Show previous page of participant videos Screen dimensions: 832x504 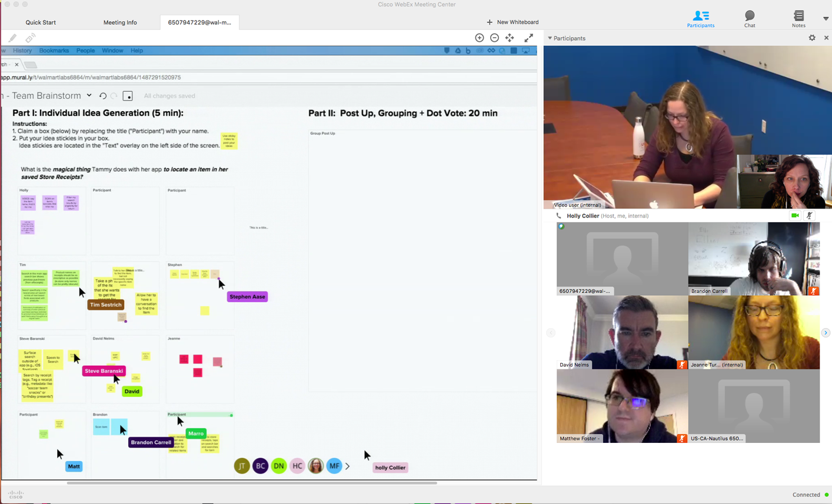coord(551,333)
